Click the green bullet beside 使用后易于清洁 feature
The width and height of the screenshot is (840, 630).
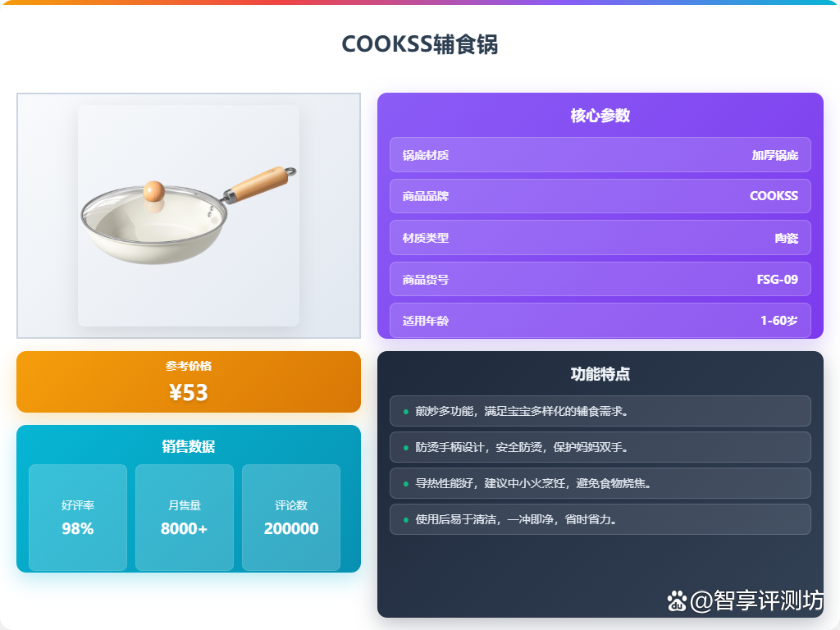point(405,519)
